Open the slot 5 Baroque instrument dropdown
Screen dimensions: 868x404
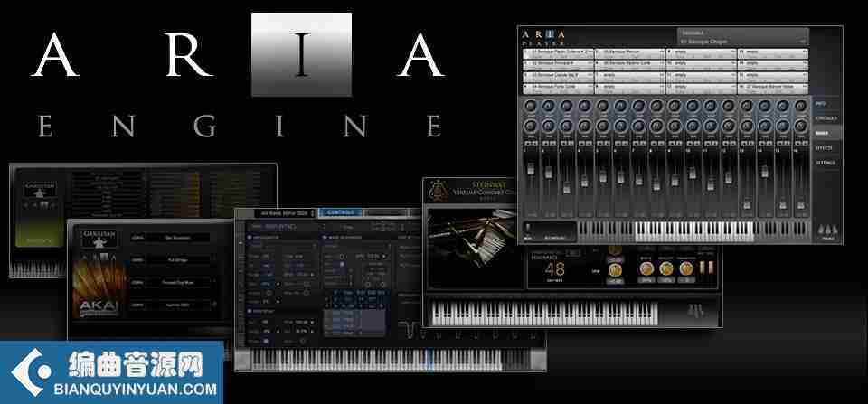629,53
